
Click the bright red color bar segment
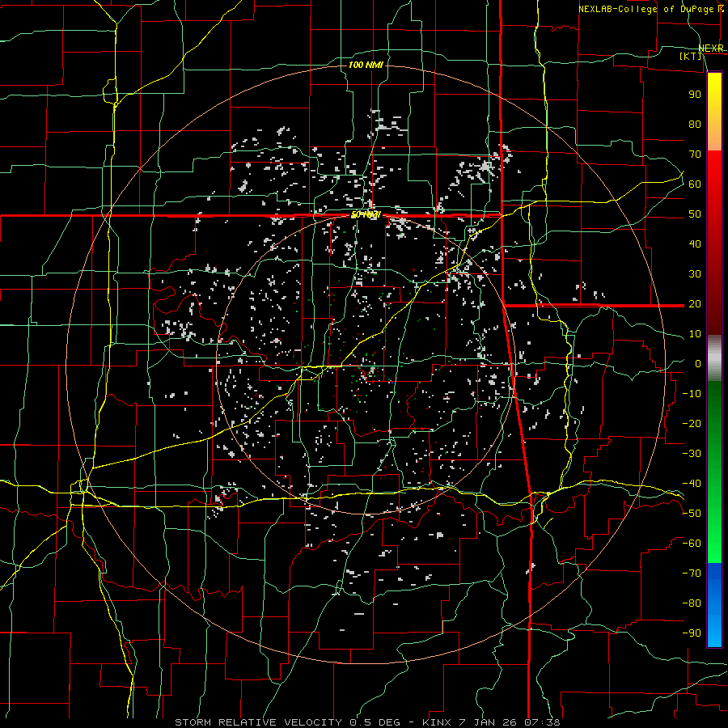pos(714,176)
